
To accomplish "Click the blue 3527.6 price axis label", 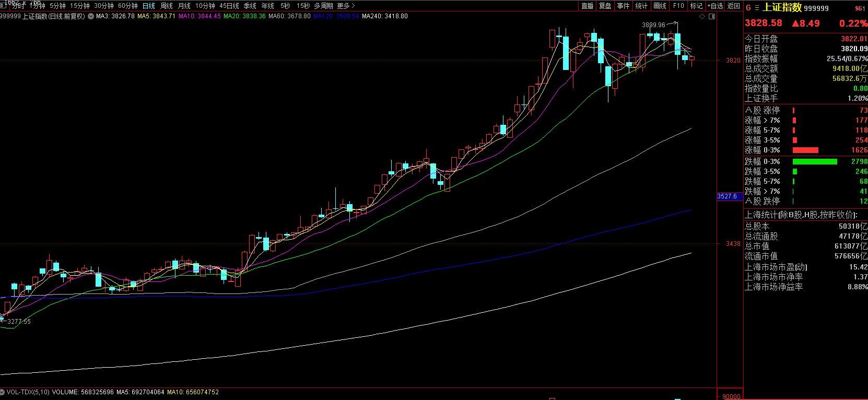I will pos(728,196).
